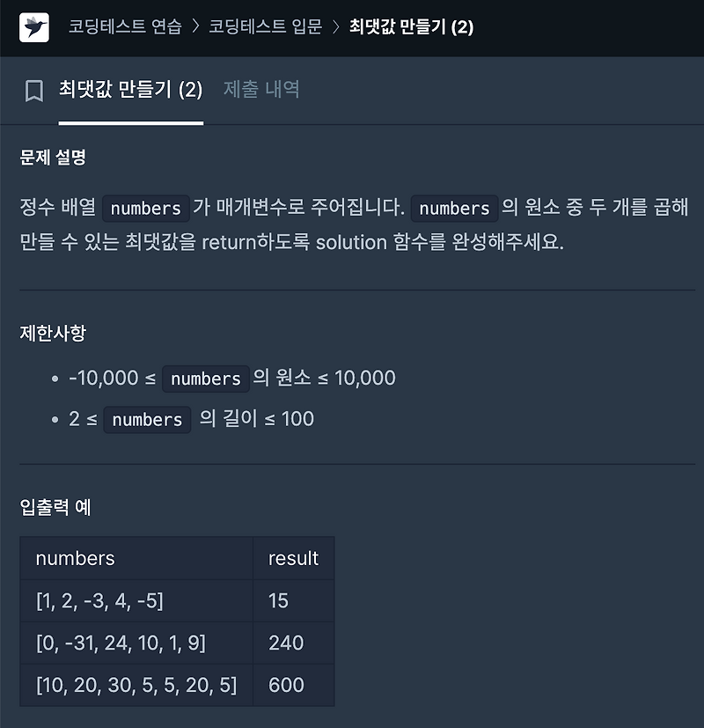This screenshot has height=728, width=704.
Task: Click the Programmers hummingbird logo icon
Action: pos(34,27)
